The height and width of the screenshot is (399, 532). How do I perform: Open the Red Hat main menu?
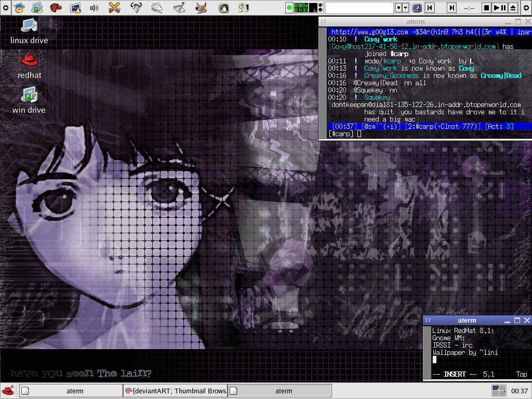pyautogui.click(x=8, y=391)
